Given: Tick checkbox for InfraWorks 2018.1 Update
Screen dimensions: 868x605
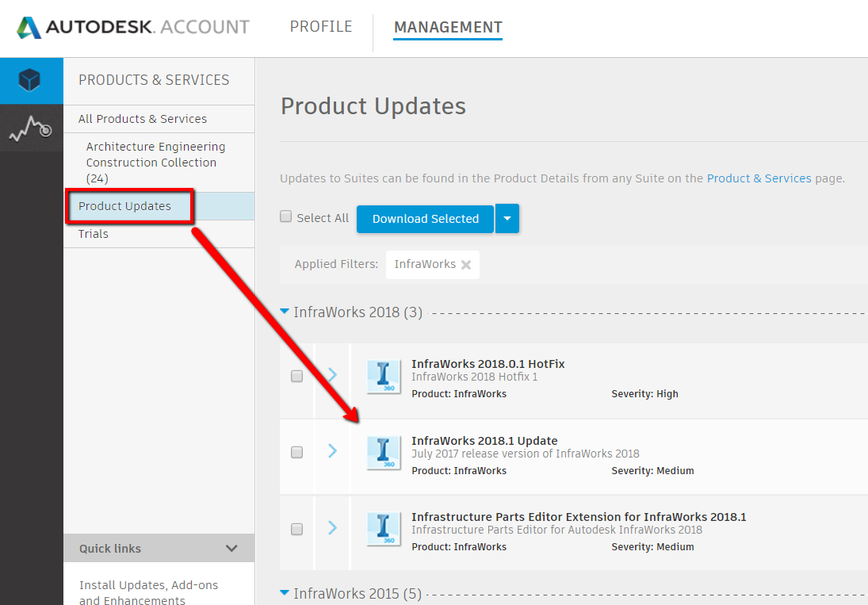Looking at the screenshot, I should click(x=296, y=453).
